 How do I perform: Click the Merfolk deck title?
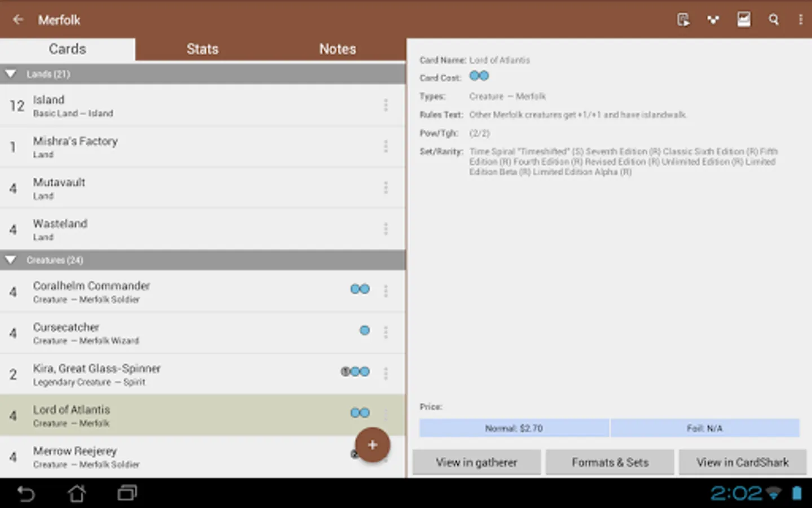[x=59, y=20]
